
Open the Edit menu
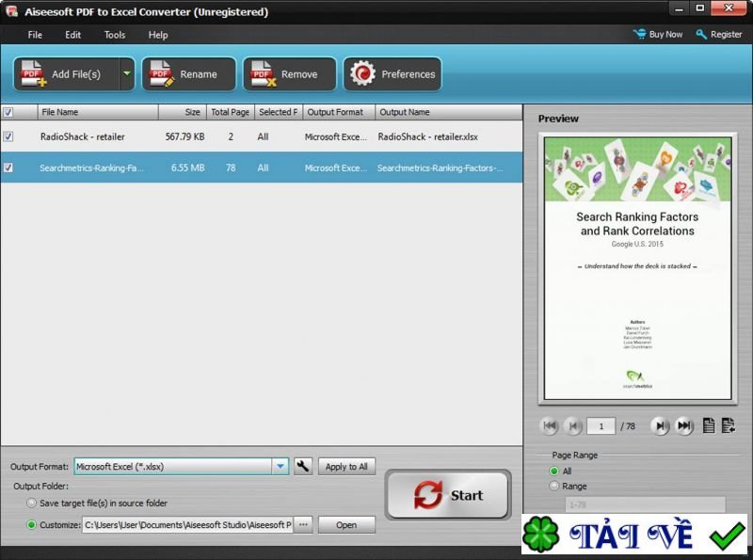pos(72,34)
